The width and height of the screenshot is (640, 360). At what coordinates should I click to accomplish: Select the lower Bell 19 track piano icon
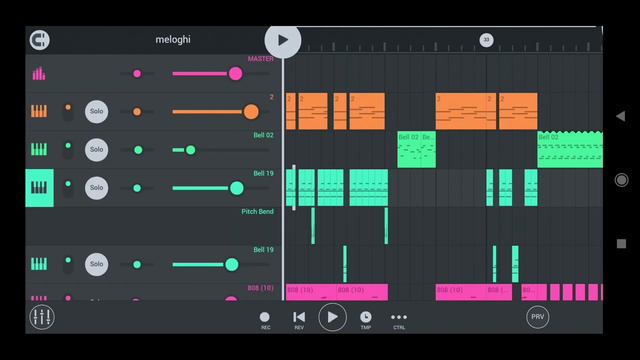pos(39,264)
